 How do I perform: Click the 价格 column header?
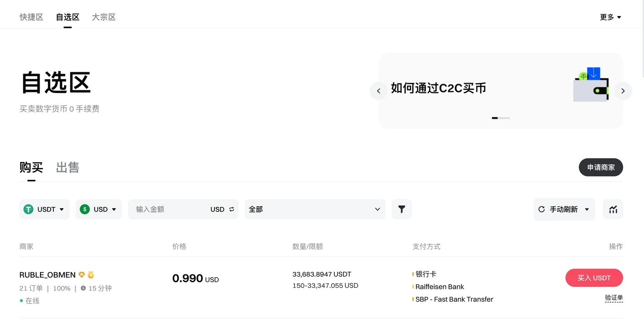(x=179, y=246)
